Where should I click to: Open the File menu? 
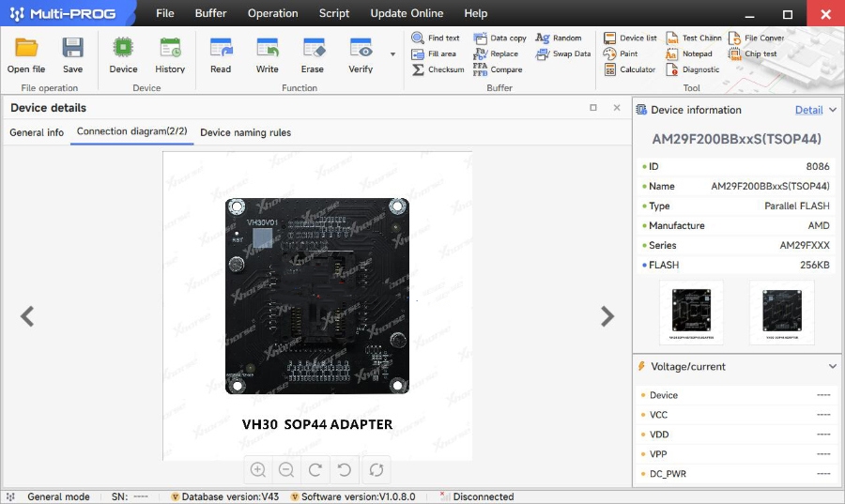(165, 13)
